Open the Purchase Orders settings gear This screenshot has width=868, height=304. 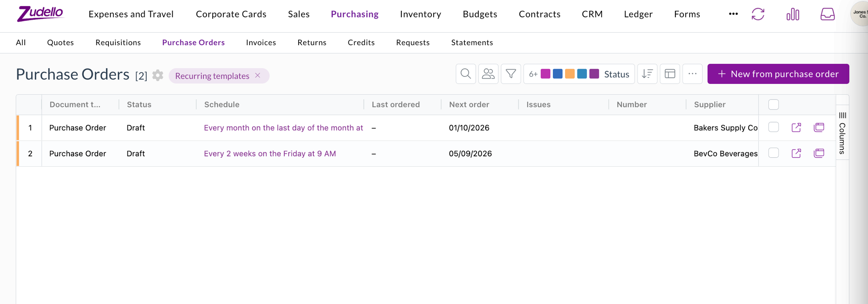[158, 75]
